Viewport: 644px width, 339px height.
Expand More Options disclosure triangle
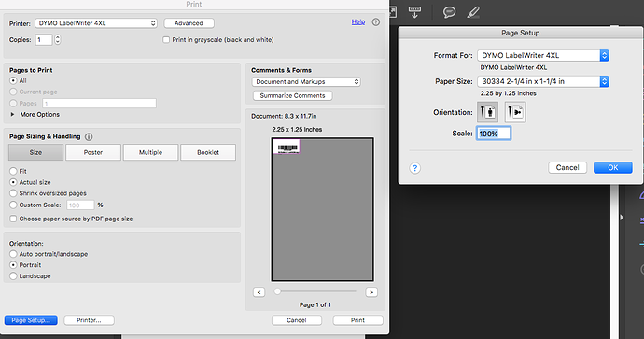pos(12,114)
